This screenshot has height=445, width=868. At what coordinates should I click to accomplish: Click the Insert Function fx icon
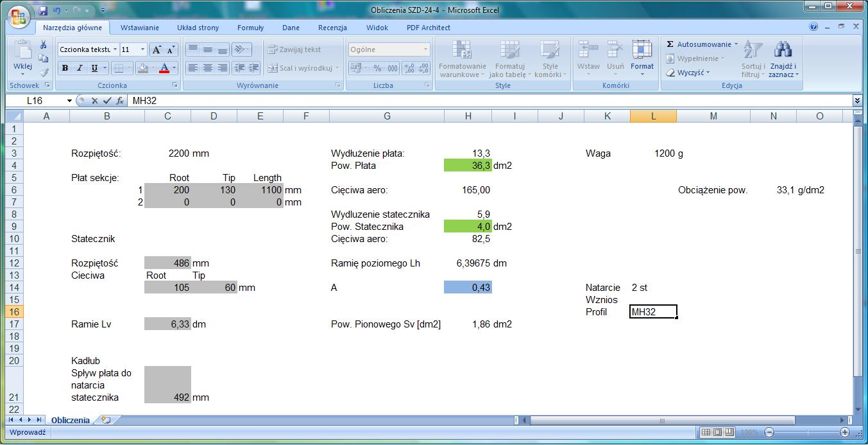120,101
